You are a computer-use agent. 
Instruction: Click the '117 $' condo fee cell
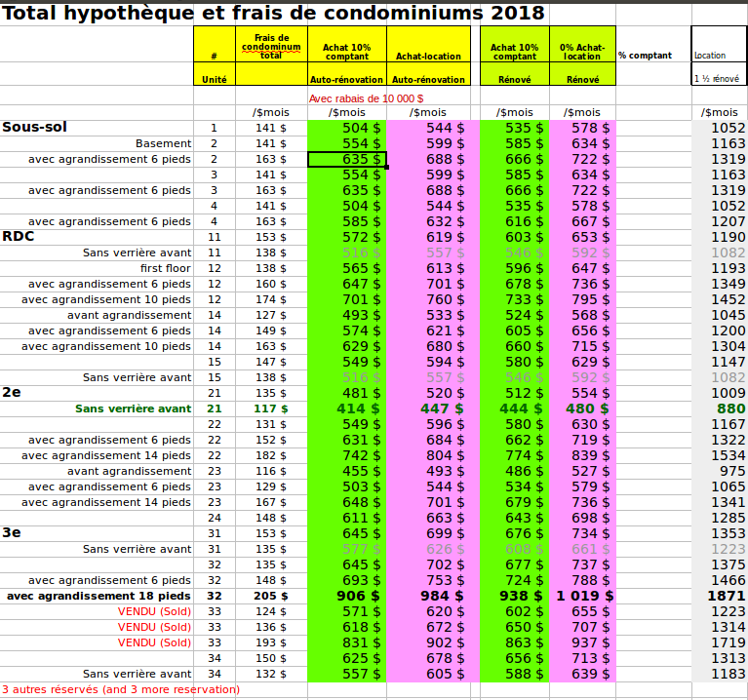click(270, 408)
